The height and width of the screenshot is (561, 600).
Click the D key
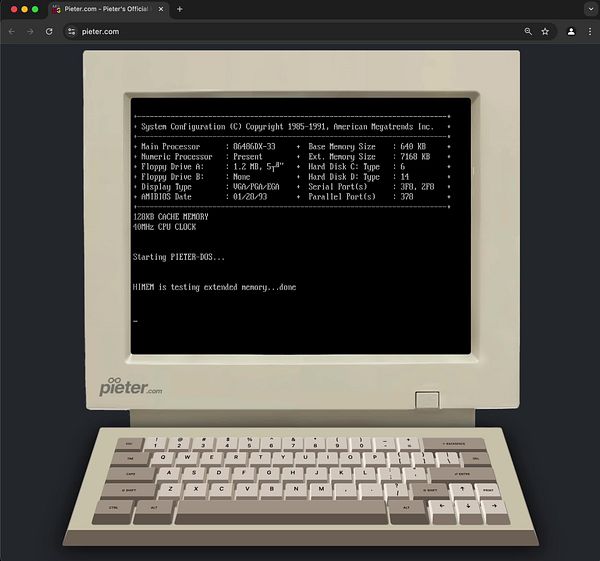tap(219, 473)
